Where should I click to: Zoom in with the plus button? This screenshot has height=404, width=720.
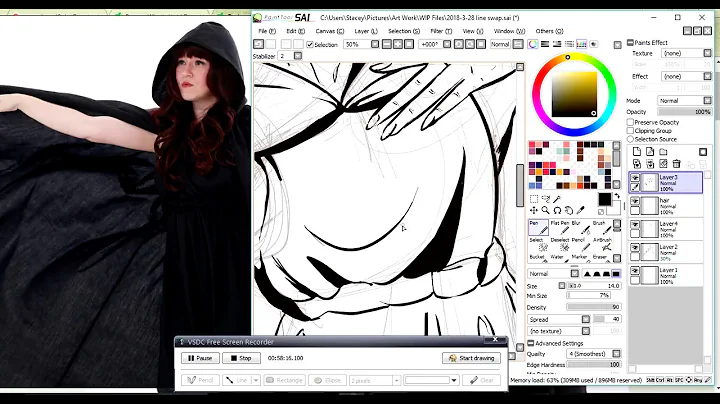pos(398,44)
